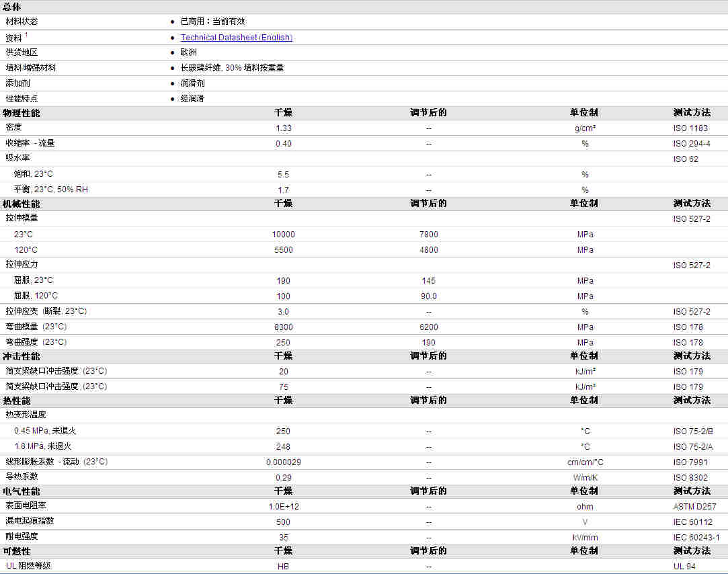The image size is (728, 574).
Task: Click the 经润滑 value
Action: click(x=193, y=98)
